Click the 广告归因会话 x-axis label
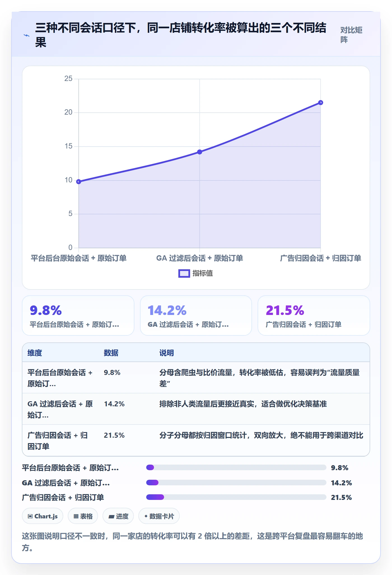 (321, 258)
